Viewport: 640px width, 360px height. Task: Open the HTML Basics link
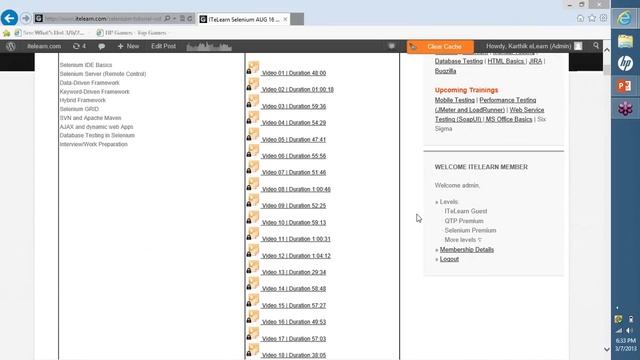point(506,61)
